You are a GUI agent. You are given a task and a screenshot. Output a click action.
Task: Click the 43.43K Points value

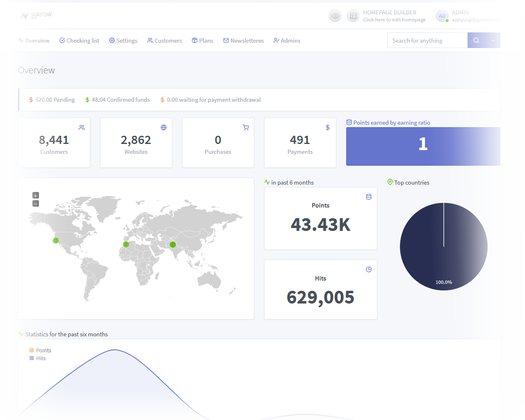321,225
